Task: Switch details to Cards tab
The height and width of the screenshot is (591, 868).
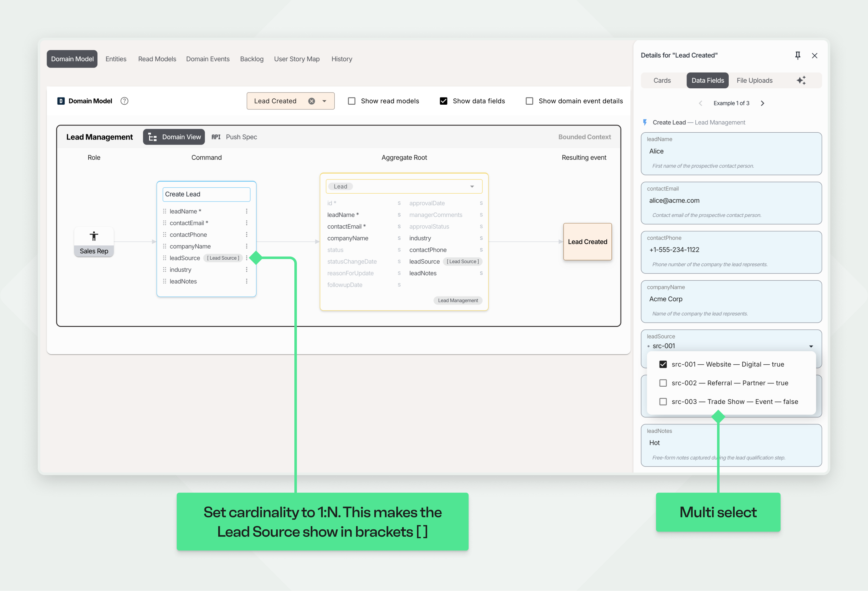Action: tap(662, 80)
